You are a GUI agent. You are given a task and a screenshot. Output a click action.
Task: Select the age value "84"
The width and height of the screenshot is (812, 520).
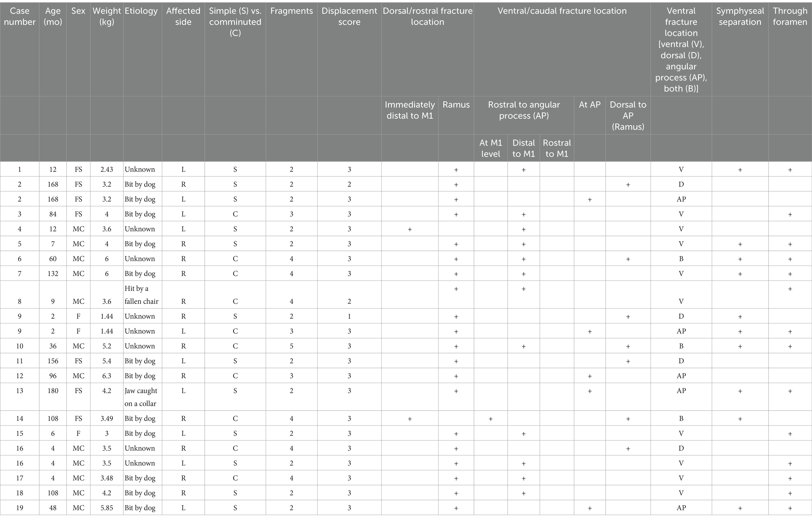point(53,214)
